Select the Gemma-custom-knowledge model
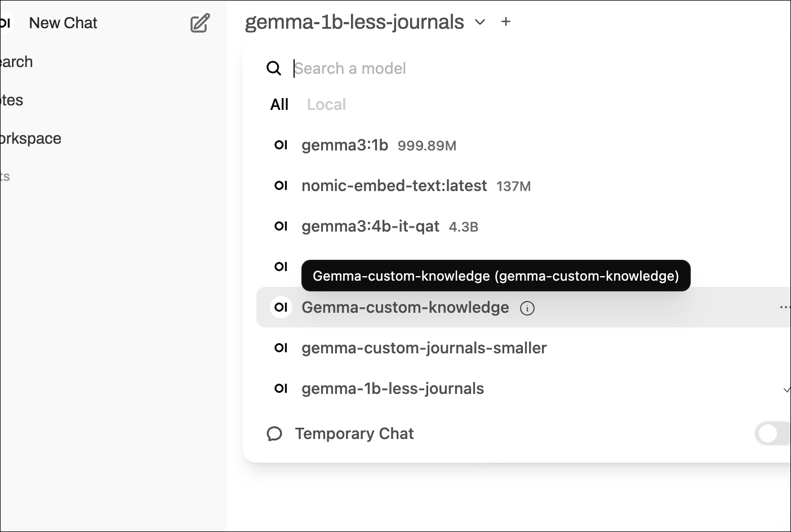Viewport: 791px width, 532px height. tap(524, 307)
